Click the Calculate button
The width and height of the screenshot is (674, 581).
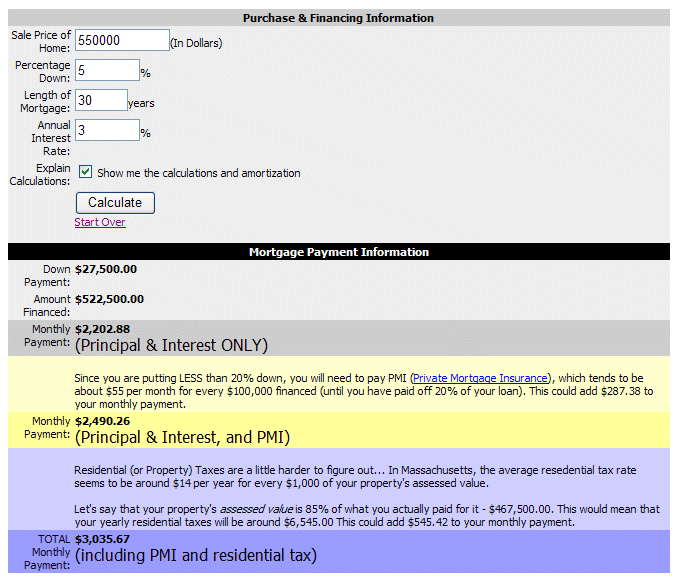click(115, 203)
